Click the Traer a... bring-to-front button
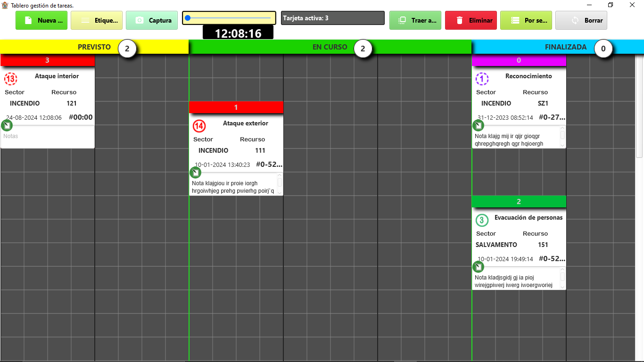This screenshot has width=644, height=362. (x=415, y=21)
